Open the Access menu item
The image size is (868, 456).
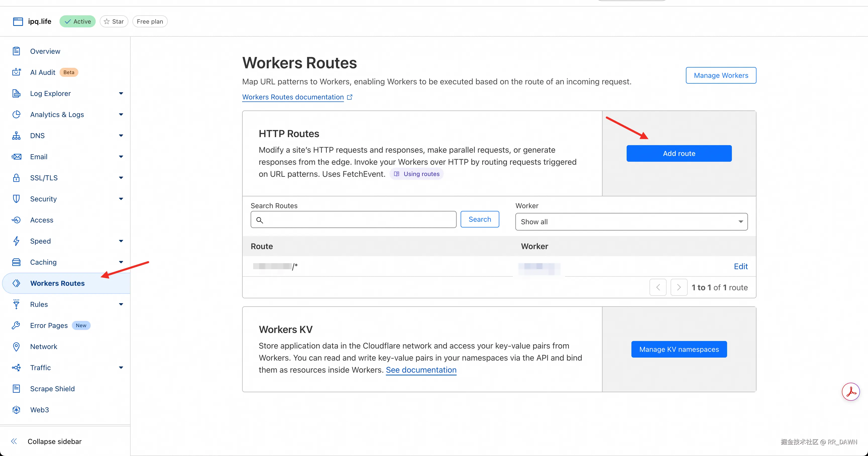click(42, 220)
